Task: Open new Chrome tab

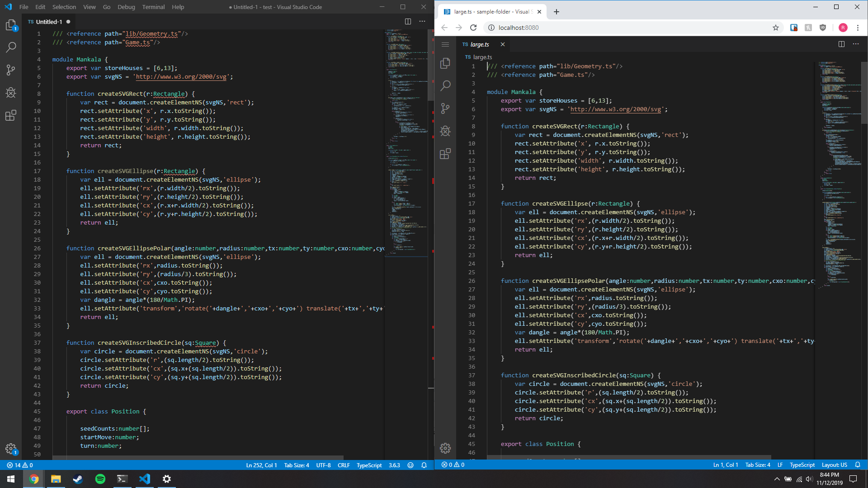Action: click(557, 12)
